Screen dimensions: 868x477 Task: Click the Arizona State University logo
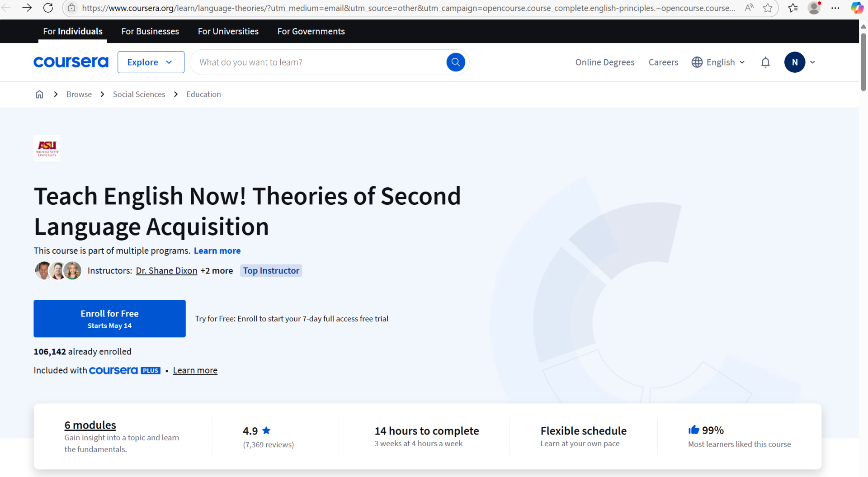tap(47, 148)
